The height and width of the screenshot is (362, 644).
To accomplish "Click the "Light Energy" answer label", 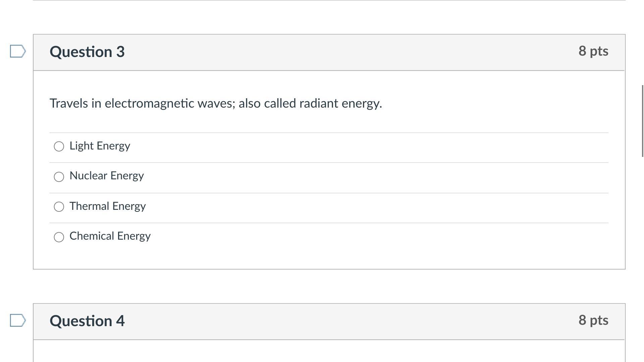I will 100,146.
